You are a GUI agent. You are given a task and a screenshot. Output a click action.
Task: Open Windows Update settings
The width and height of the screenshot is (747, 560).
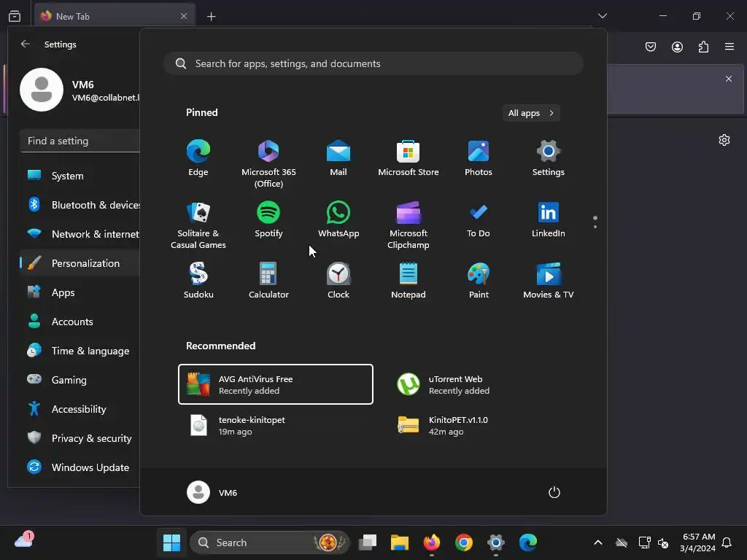(80, 467)
